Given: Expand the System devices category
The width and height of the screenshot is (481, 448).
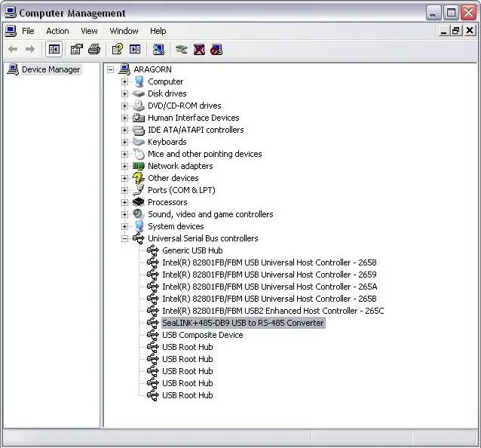Looking at the screenshot, I should [124, 226].
